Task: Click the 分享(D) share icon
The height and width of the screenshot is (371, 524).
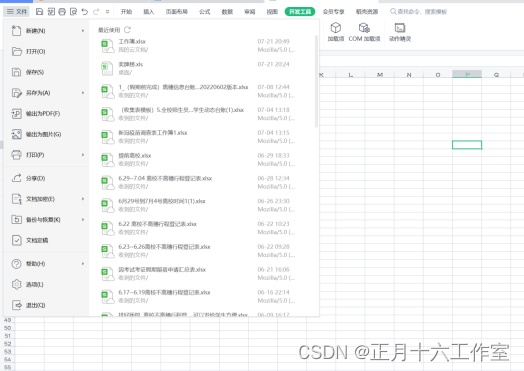Action: [x=16, y=178]
